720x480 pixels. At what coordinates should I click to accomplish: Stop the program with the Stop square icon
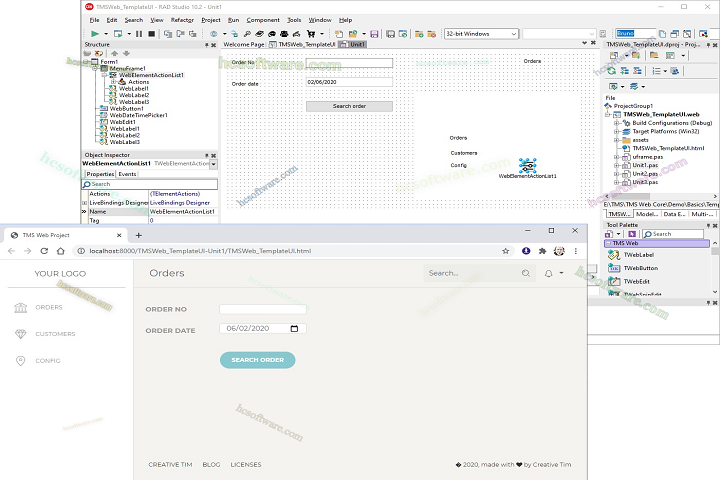pyautogui.click(x=151, y=34)
